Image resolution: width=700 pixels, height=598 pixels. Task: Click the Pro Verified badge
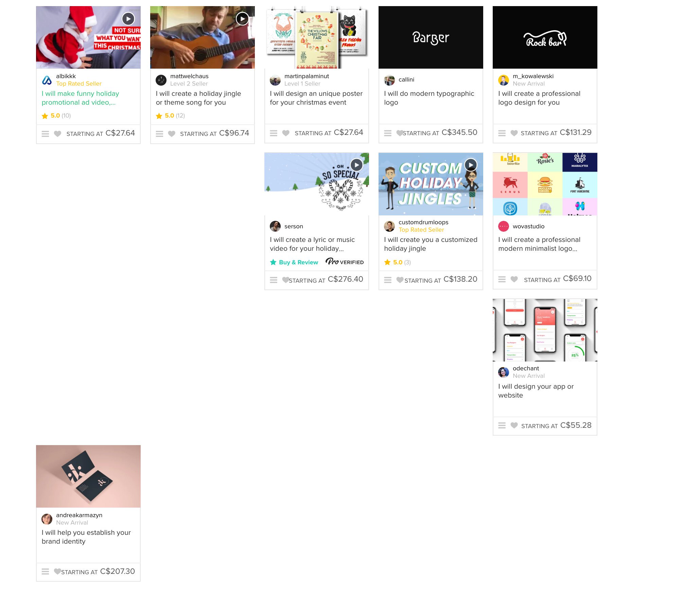345,262
